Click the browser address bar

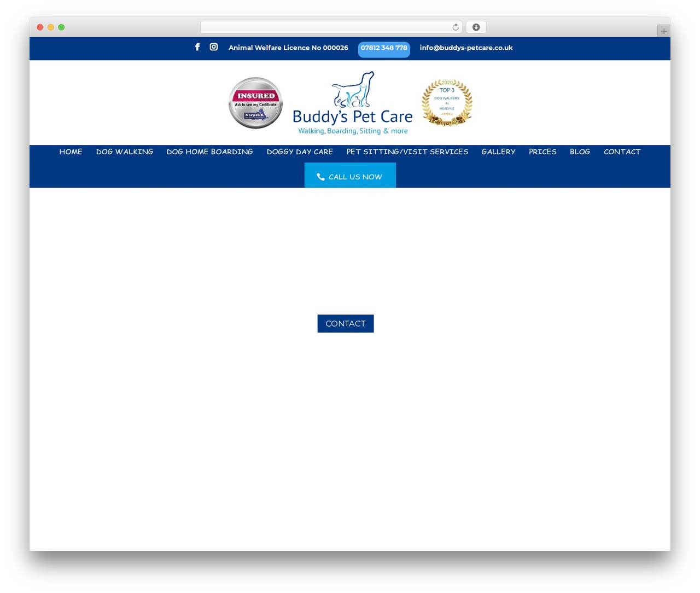(331, 27)
